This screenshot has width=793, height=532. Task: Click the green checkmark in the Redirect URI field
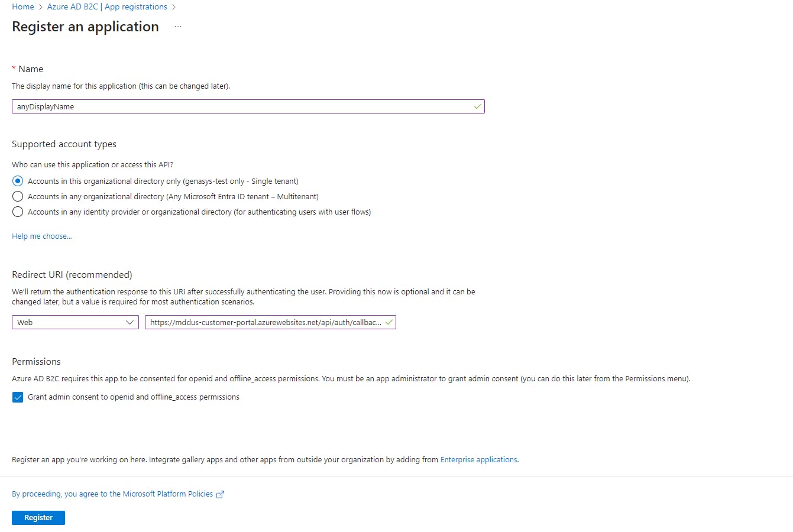[x=389, y=322]
